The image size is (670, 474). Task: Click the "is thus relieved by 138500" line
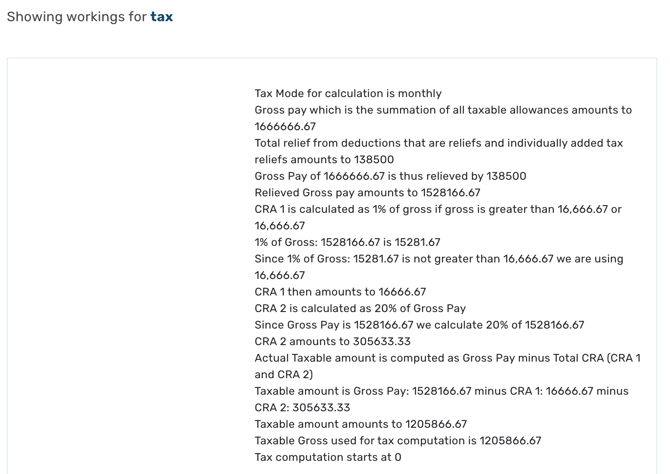390,176
